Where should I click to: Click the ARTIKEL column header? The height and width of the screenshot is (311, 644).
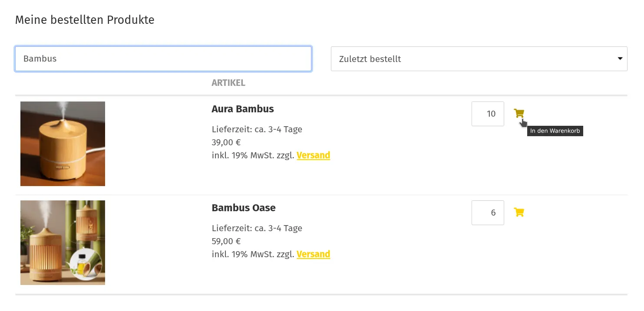[228, 83]
